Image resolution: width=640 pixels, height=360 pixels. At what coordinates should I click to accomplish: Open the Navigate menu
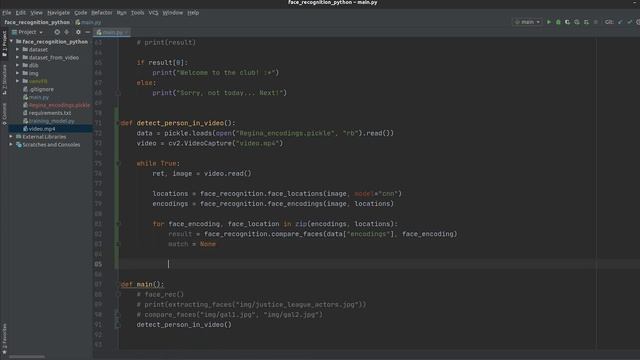(58, 13)
